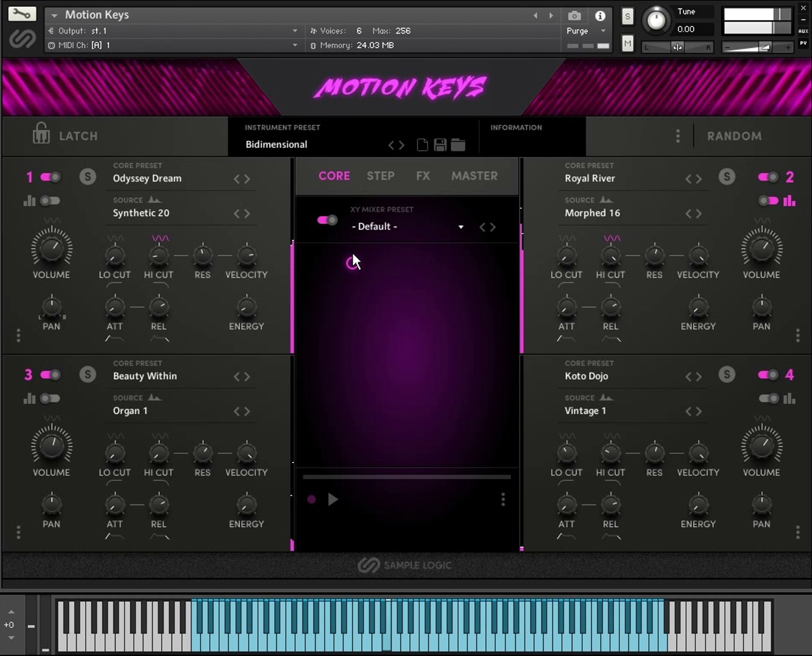The image size is (812, 656).
Task: Disable the XY Mixer preset toggle
Action: pos(326,220)
